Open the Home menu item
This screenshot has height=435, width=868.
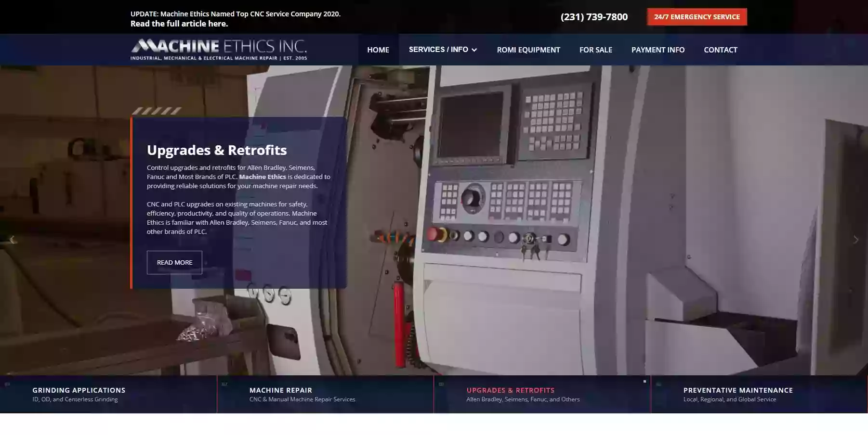tap(378, 50)
